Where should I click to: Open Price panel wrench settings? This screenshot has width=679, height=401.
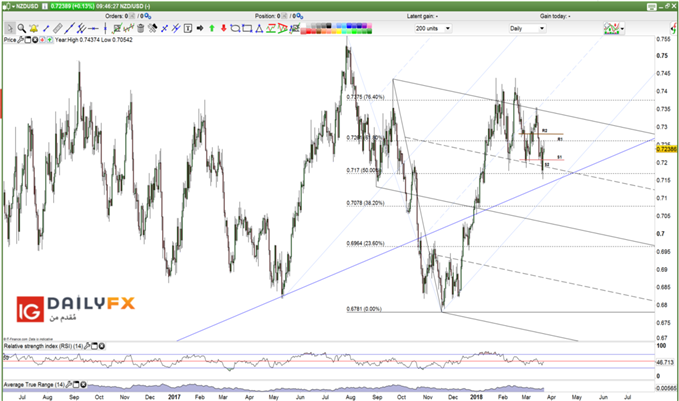coord(20,40)
